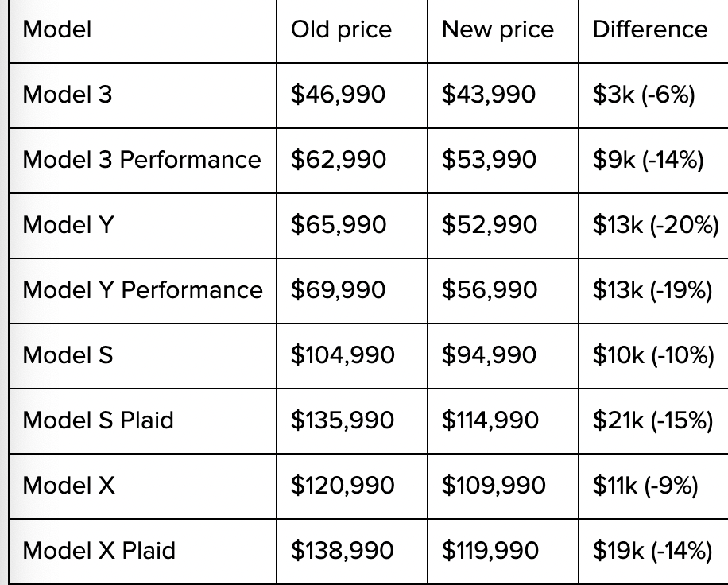This screenshot has width=728, height=585.
Task: Select the Model 3 Performance row label
Action: tap(141, 160)
